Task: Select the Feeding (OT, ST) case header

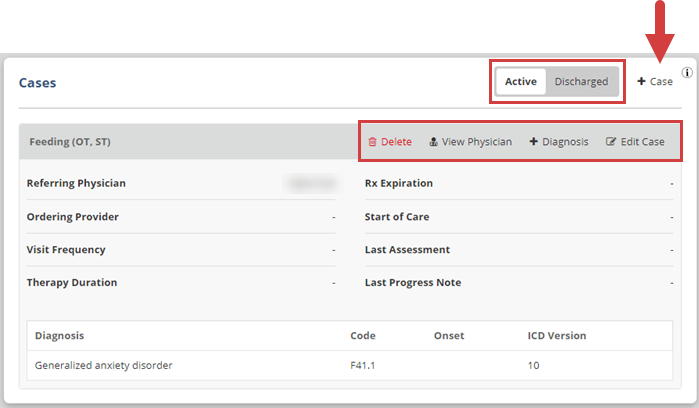Action: 70,142
